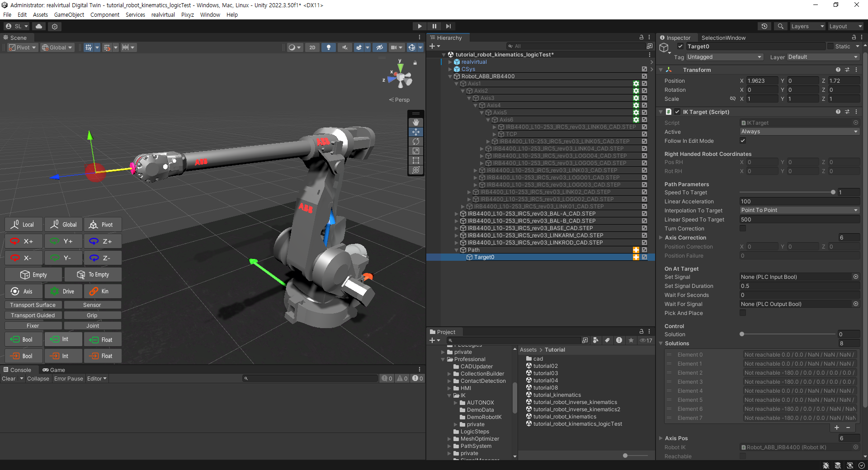Select the Hand view tool

pyautogui.click(x=416, y=122)
